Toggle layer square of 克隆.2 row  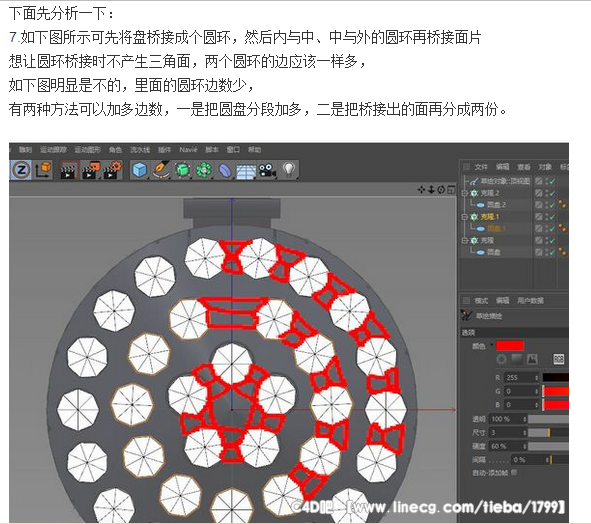pyautogui.click(x=539, y=193)
